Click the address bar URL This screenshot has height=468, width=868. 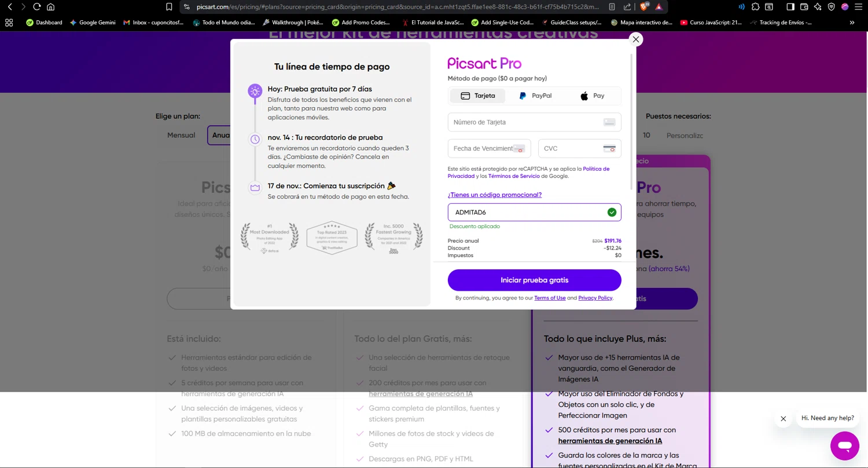point(398,7)
